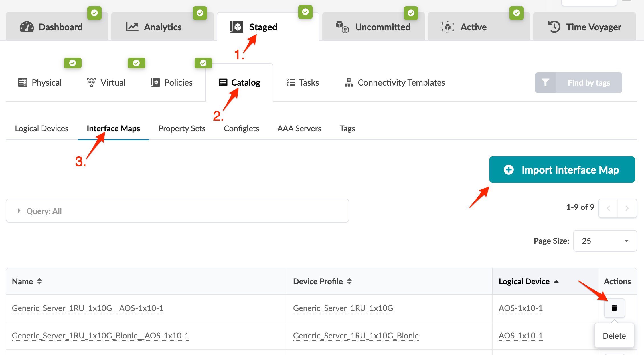Screen dimensions: 644x355
Task: Click the Time Voyager clock icon
Action: 554,27
